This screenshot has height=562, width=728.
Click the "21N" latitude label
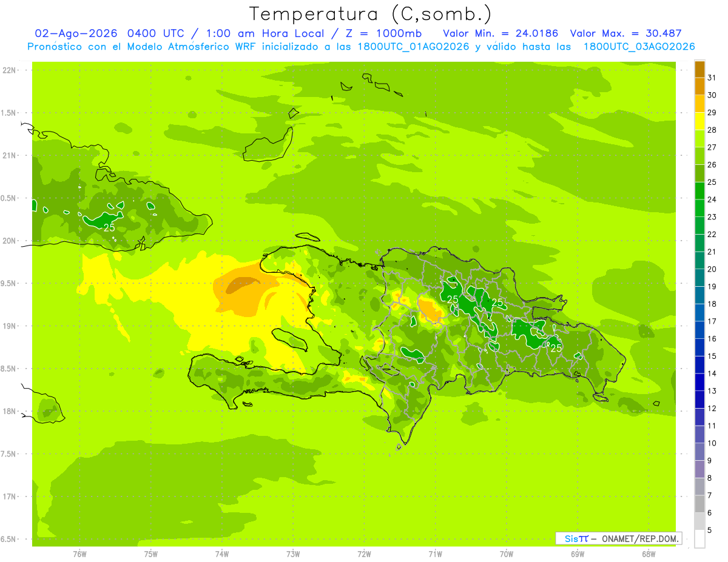coord(9,156)
